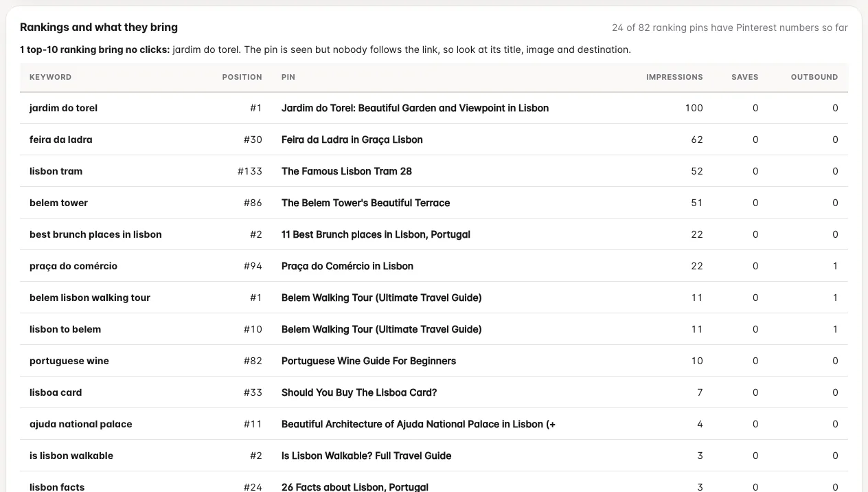Click position #94 in praça do comércio row
868x492 pixels.
click(253, 266)
